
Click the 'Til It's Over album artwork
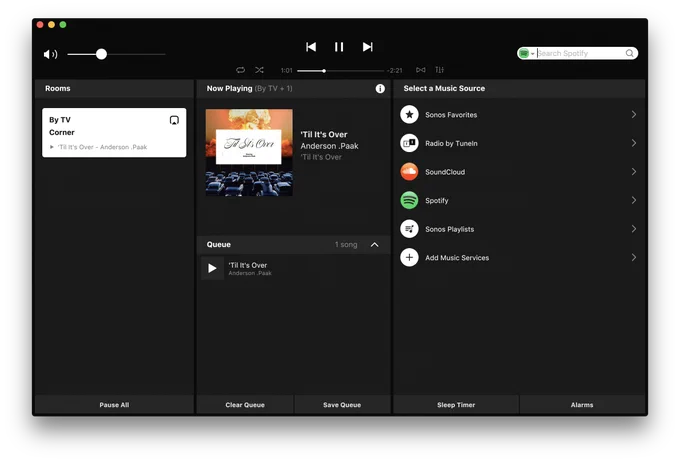[249, 152]
